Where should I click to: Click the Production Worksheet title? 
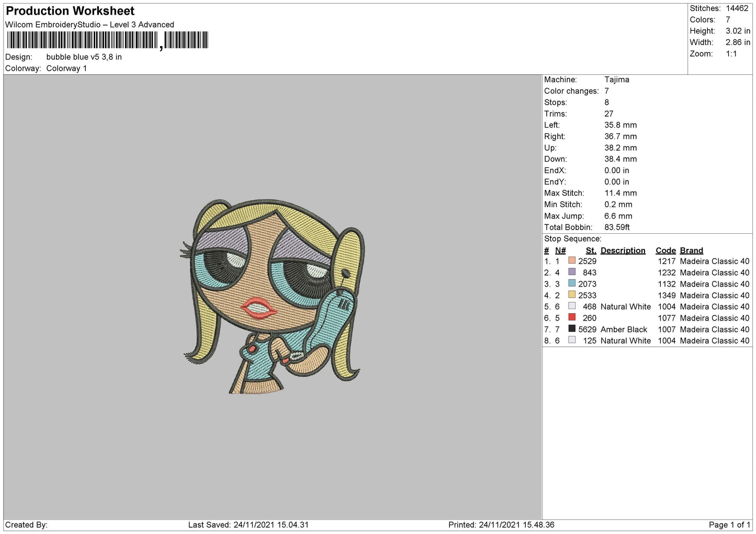70,11
